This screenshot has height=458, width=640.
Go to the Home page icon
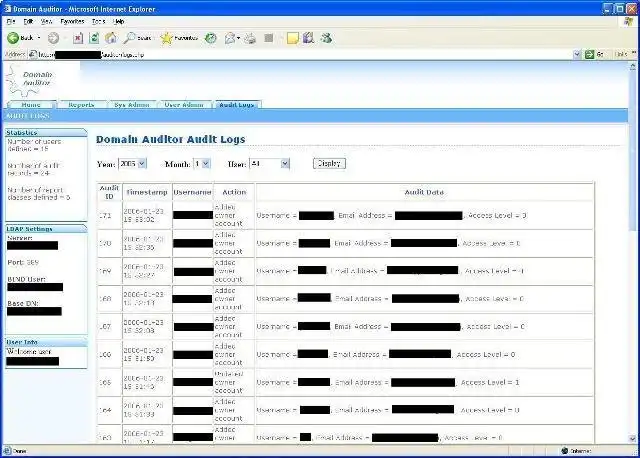pyautogui.click(x=111, y=38)
